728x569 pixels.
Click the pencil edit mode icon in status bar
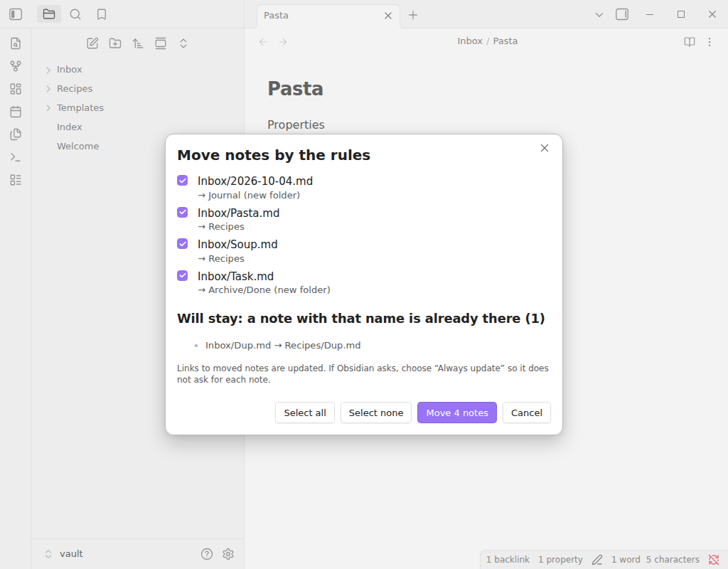click(597, 560)
